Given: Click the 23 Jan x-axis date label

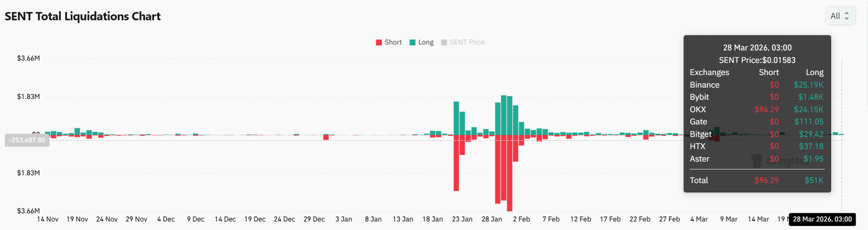Looking at the screenshot, I should coord(462,219).
